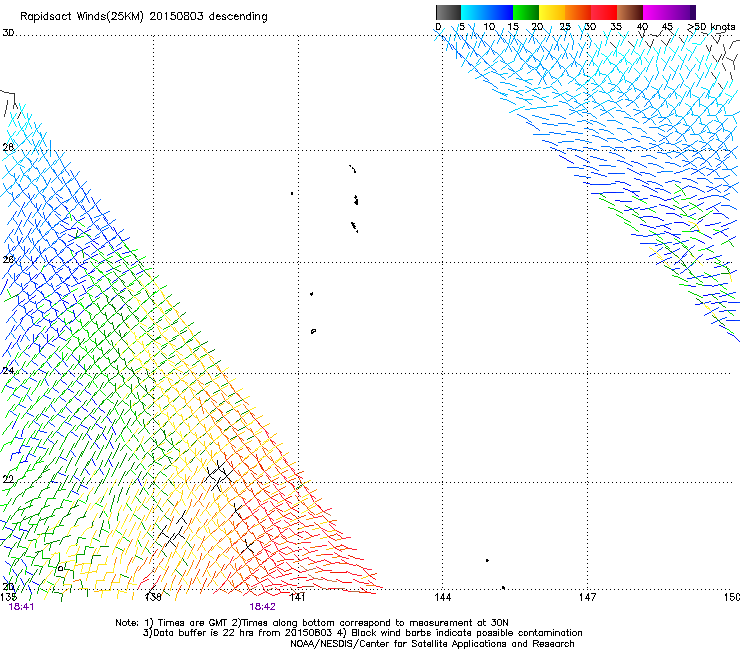Click the legend tick label 25
740x650 pixels.
[x=565, y=27]
